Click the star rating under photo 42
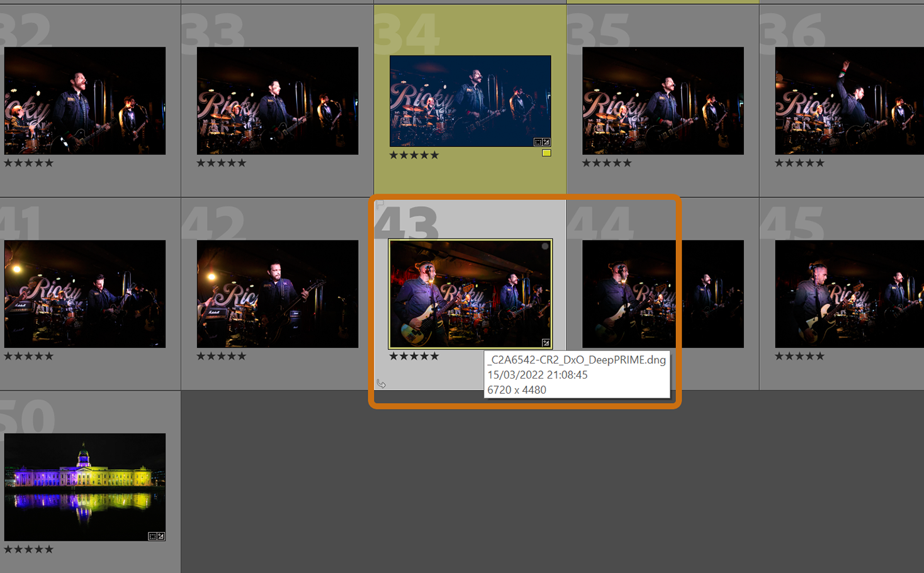The image size is (924, 573). (222, 356)
